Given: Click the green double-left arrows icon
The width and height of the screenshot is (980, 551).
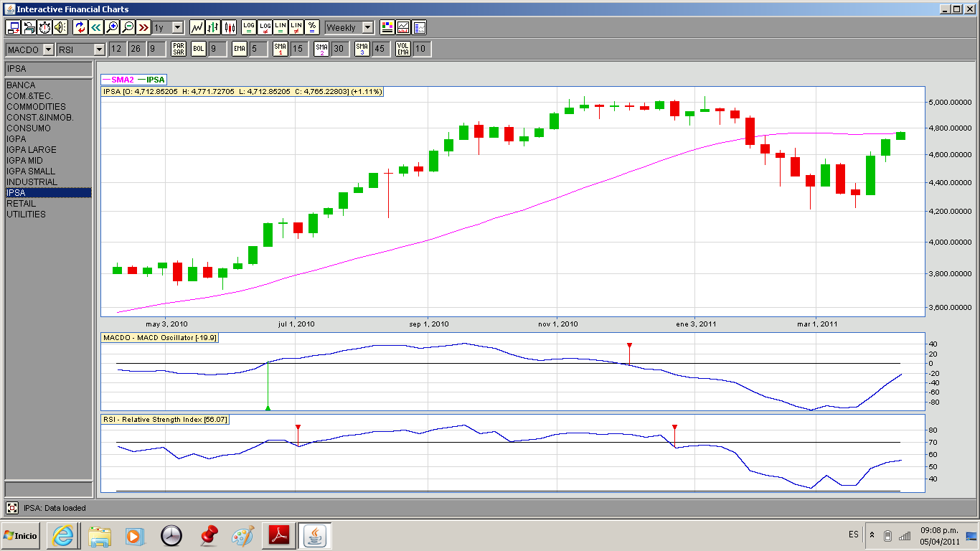Looking at the screenshot, I should 96,27.
